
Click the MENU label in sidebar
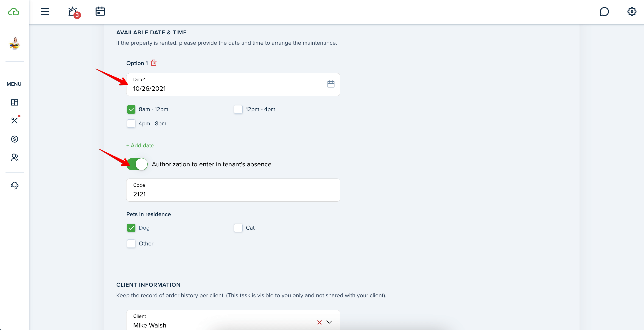point(14,84)
